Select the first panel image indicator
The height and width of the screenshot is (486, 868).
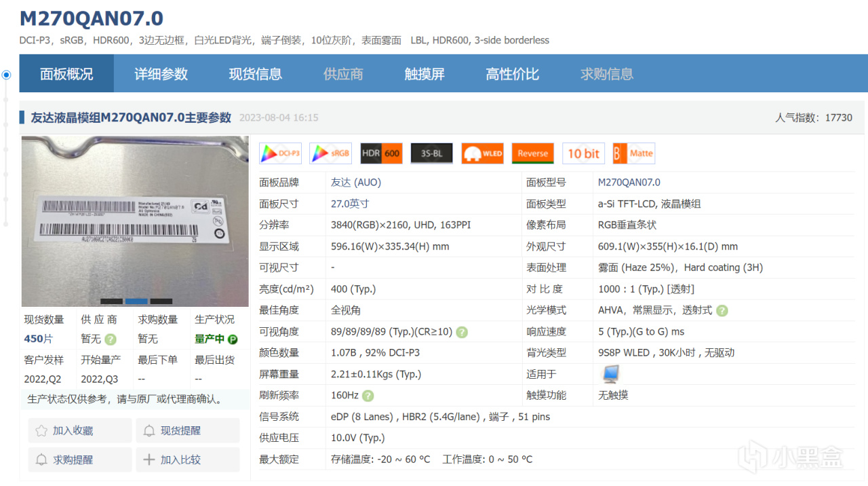point(111,301)
